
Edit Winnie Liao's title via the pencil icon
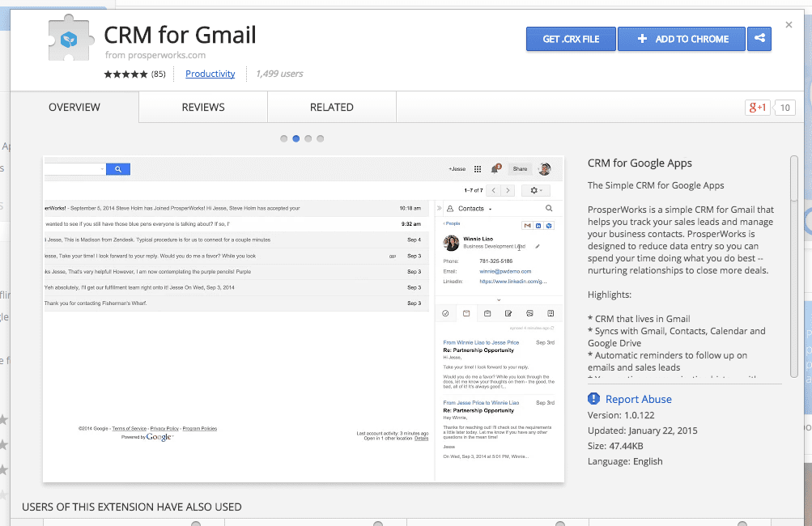click(537, 247)
